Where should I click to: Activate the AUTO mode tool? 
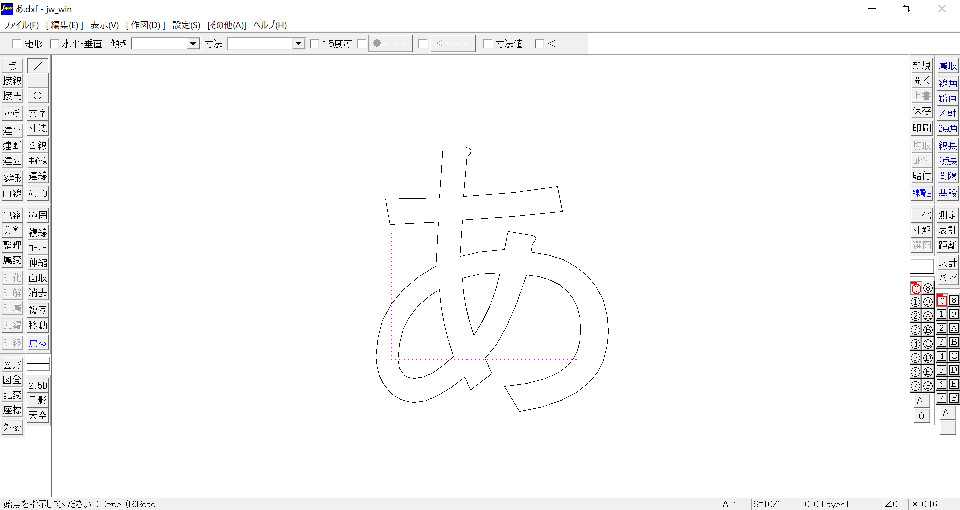pos(38,193)
